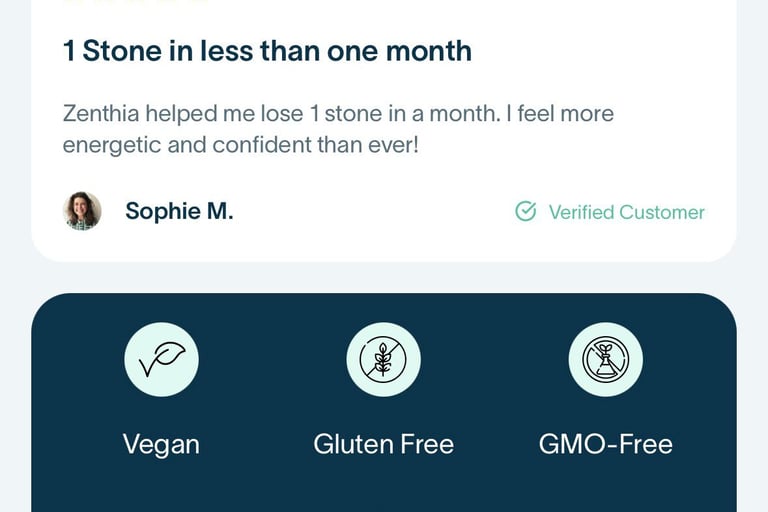
Task: Click the word "Free" in Gluten Free
Action: 427,444
